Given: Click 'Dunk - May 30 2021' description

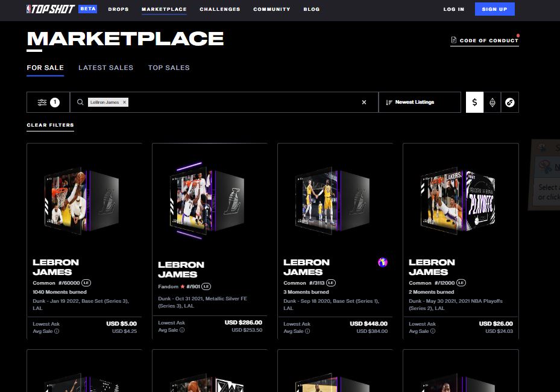Looking at the screenshot, I should [456, 305].
